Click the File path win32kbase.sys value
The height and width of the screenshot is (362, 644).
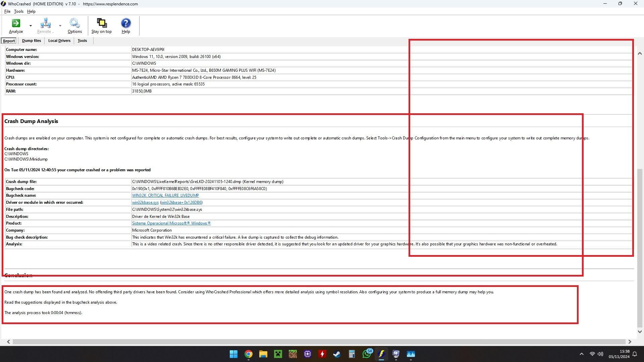[167, 209]
